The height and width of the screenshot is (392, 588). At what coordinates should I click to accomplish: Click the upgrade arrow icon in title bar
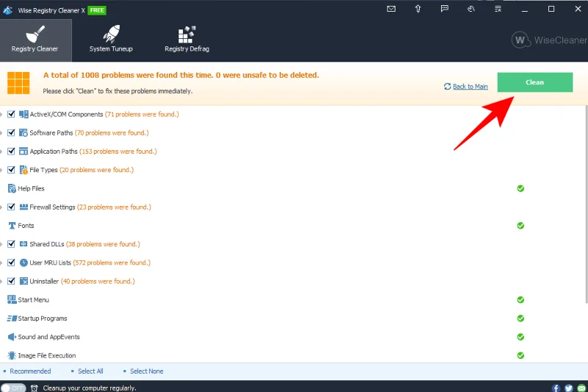tap(417, 9)
